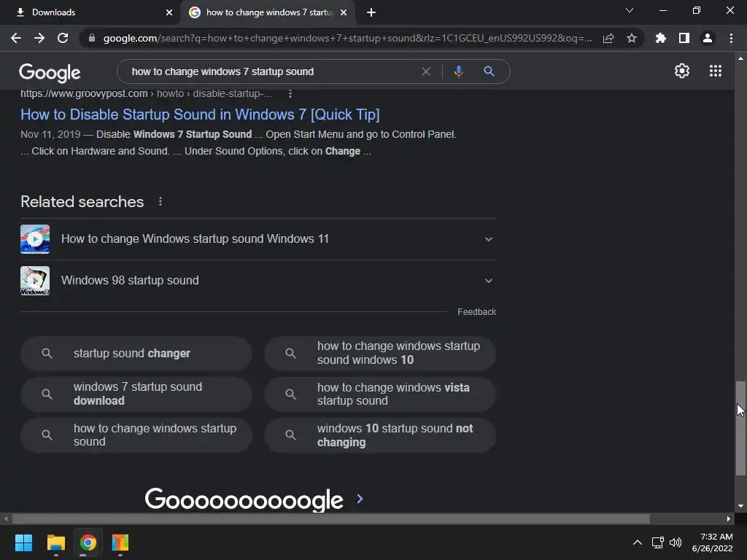This screenshot has width=747, height=560.
Task: Close the Downloads tab
Action: [169, 12]
